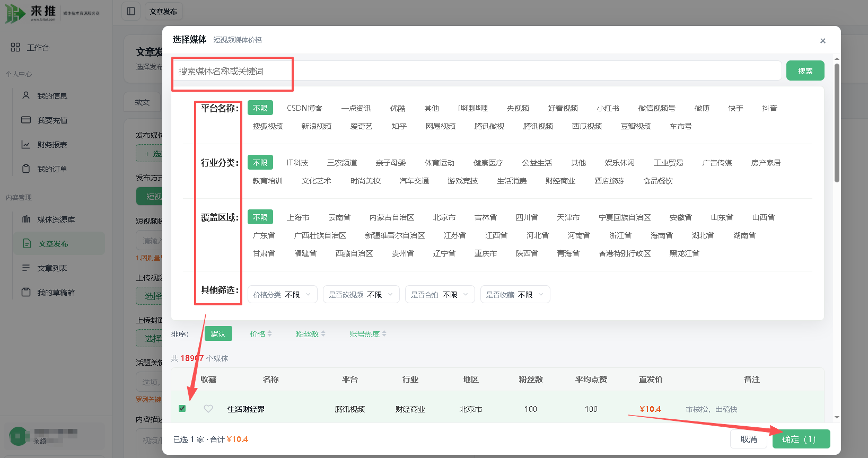
Task: Select the 教育培训 industry filter
Action: coord(267,181)
